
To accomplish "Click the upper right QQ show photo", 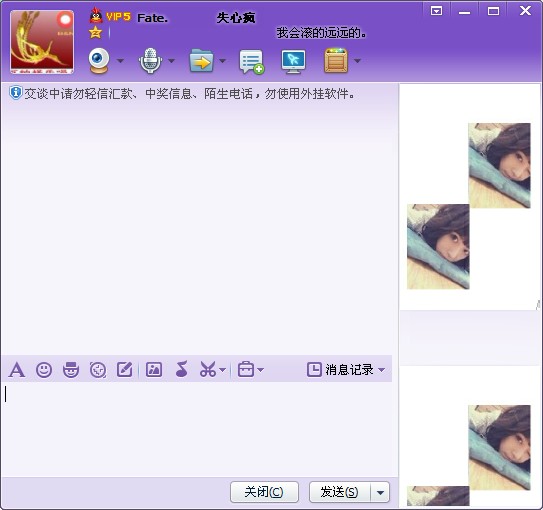I will [499, 165].
